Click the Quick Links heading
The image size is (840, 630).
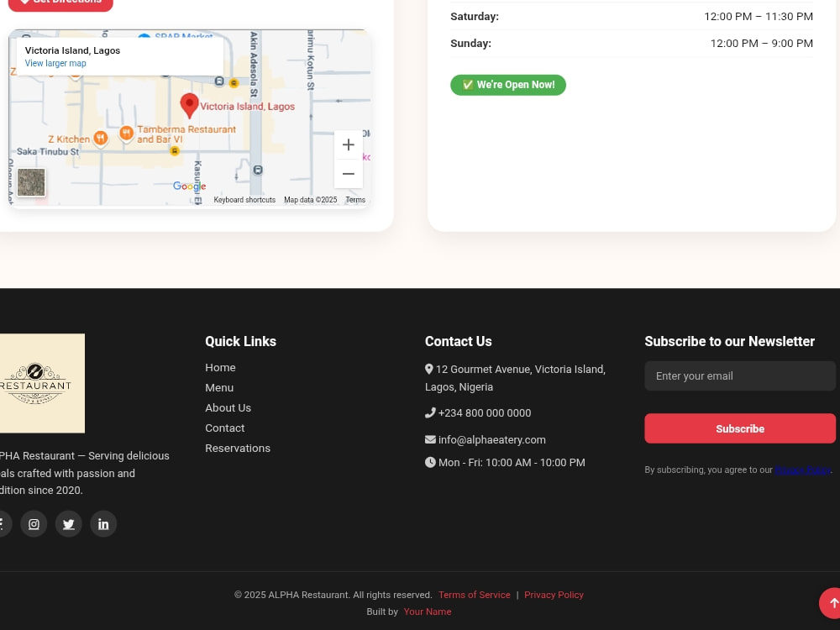click(x=240, y=341)
